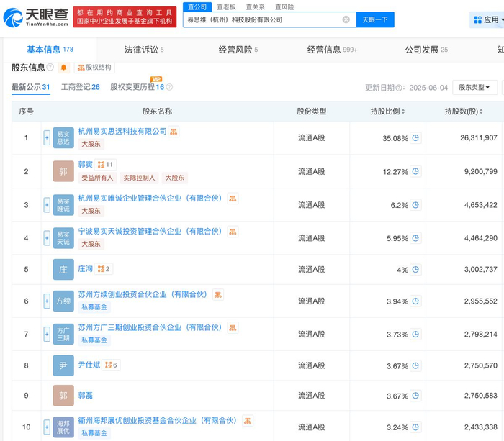Click the 天眼一下 search button
This screenshot has height=441, width=504.
374,20
